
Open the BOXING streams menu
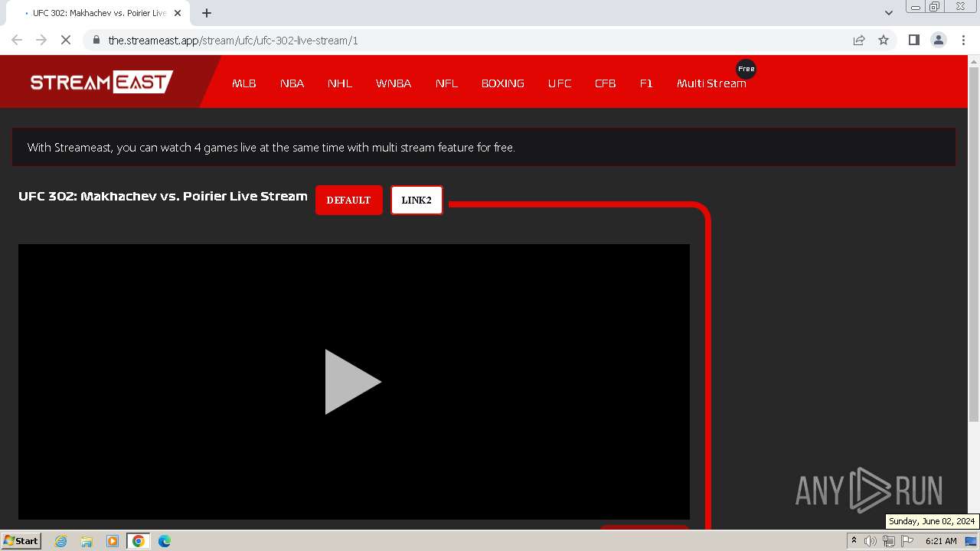tap(503, 83)
